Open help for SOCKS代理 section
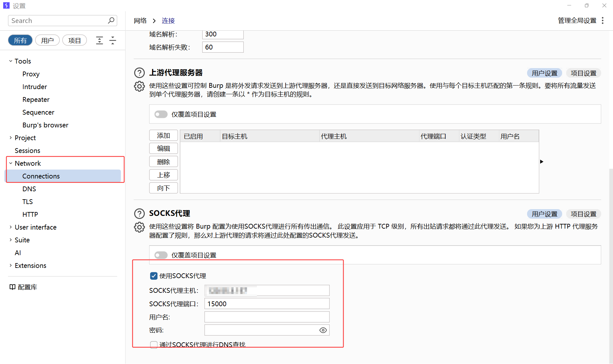The width and height of the screenshot is (613, 364). pyautogui.click(x=139, y=213)
